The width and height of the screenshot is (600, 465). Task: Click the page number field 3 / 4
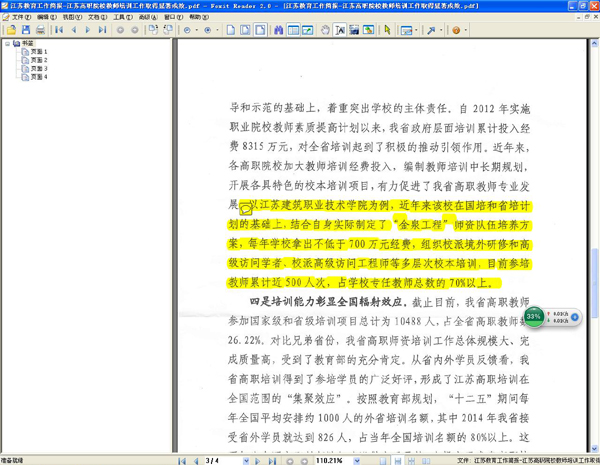(212, 460)
